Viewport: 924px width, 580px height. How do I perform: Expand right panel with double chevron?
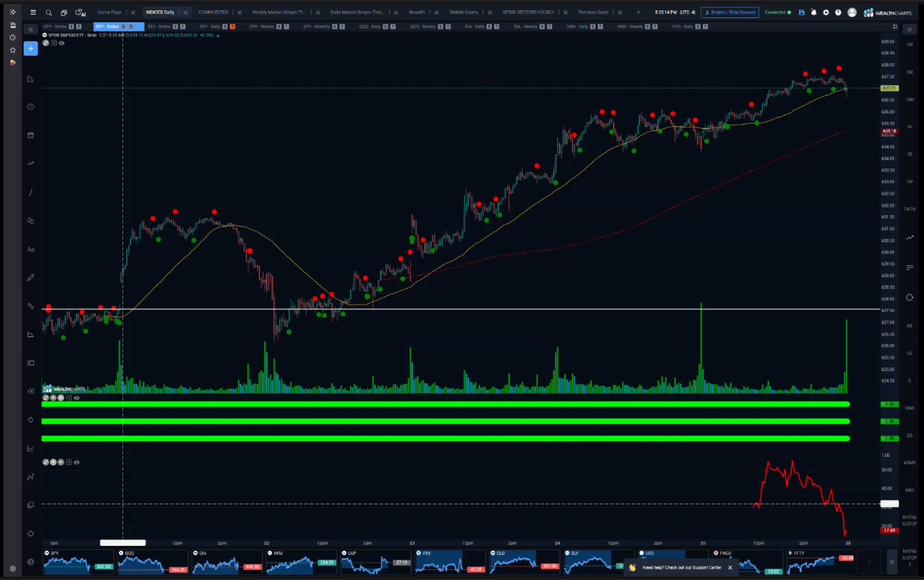pyautogui.click(x=909, y=29)
